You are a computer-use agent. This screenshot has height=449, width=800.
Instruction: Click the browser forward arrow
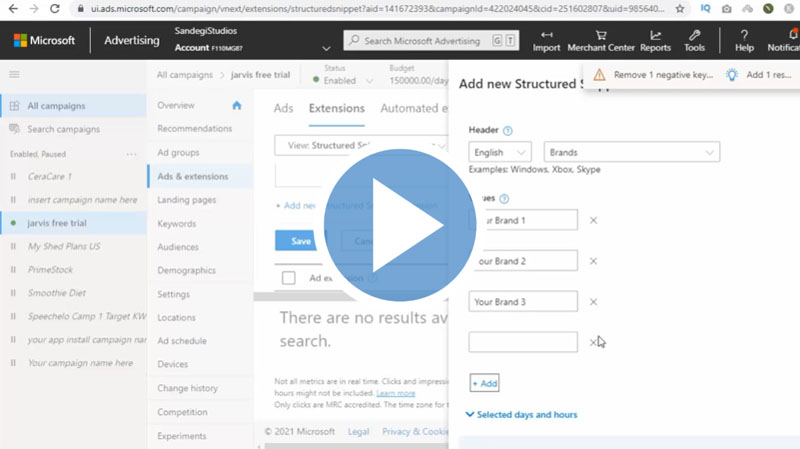click(34, 9)
